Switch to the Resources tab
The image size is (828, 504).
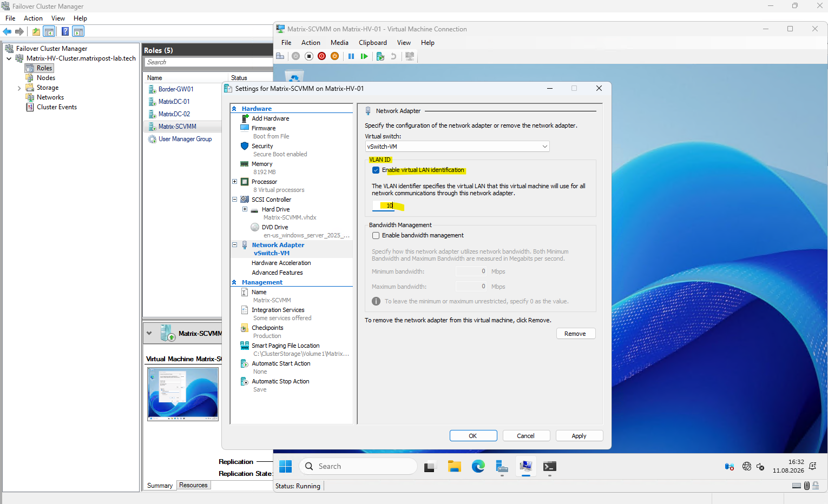coord(193,485)
